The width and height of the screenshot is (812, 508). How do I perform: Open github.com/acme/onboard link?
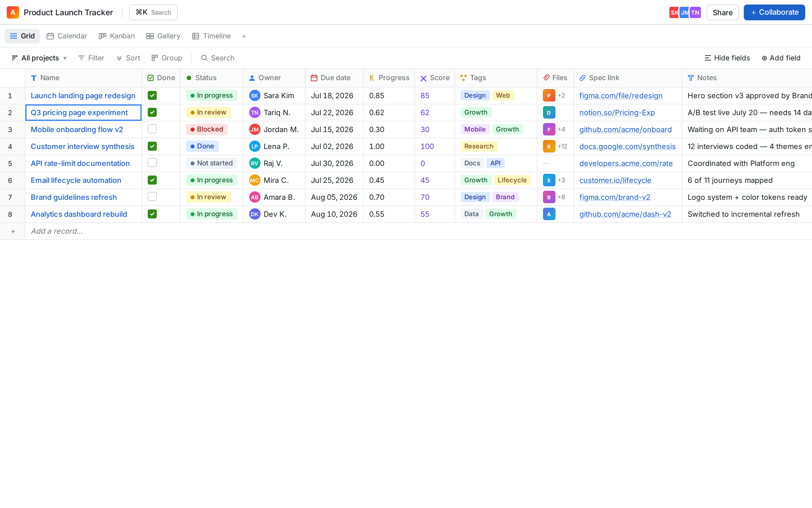(x=625, y=130)
